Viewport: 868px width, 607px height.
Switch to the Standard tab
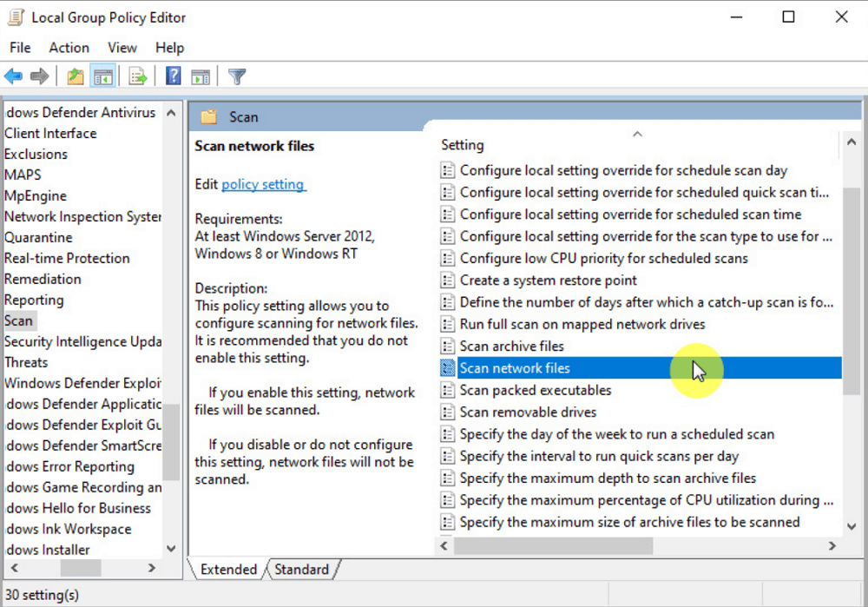[302, 570]
